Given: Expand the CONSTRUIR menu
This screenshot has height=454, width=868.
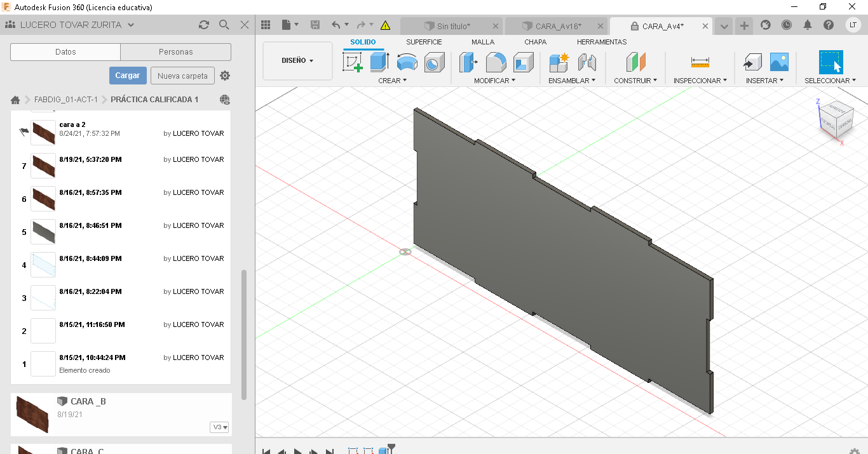Looking at the screenshot, I should point(635,81).
